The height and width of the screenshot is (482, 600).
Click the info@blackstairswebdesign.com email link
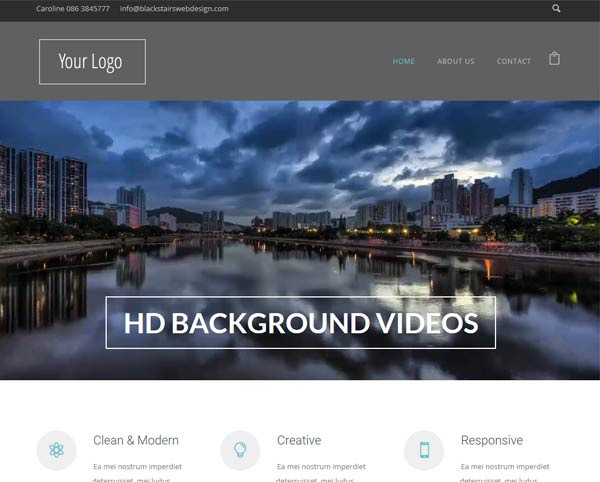click(174, 8)
